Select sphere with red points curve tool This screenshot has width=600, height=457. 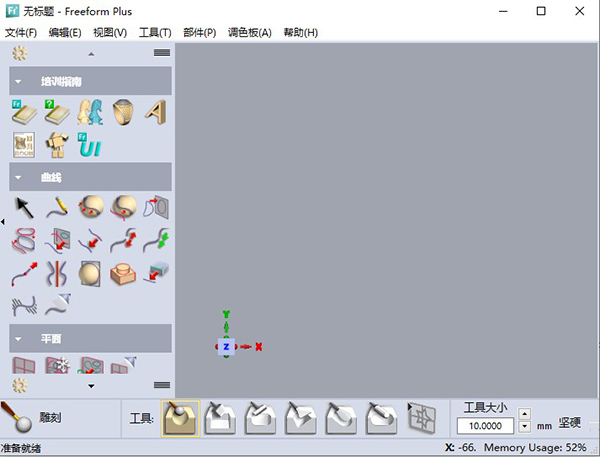(x=90, y=207)
